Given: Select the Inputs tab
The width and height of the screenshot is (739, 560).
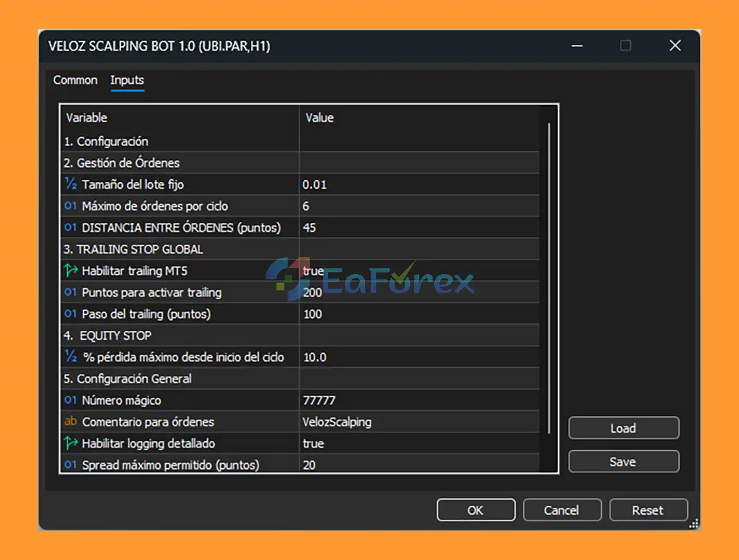Looking at the screenshot, I should coord(127,80).
